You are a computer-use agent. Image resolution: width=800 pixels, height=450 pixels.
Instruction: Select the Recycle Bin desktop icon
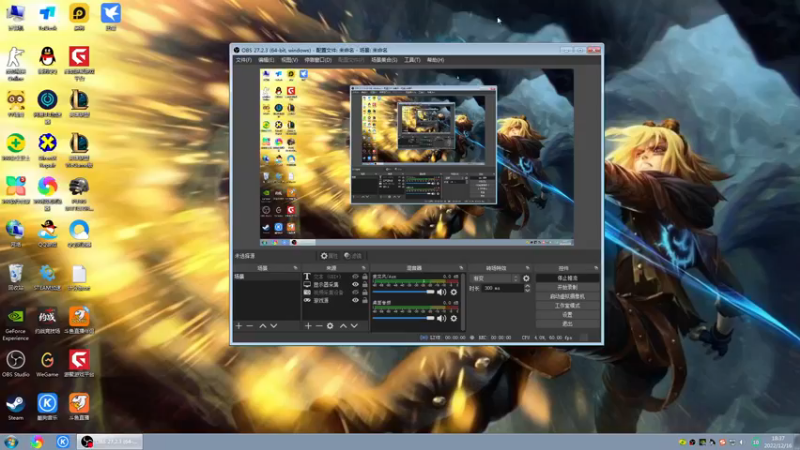[x=15, y=277]
